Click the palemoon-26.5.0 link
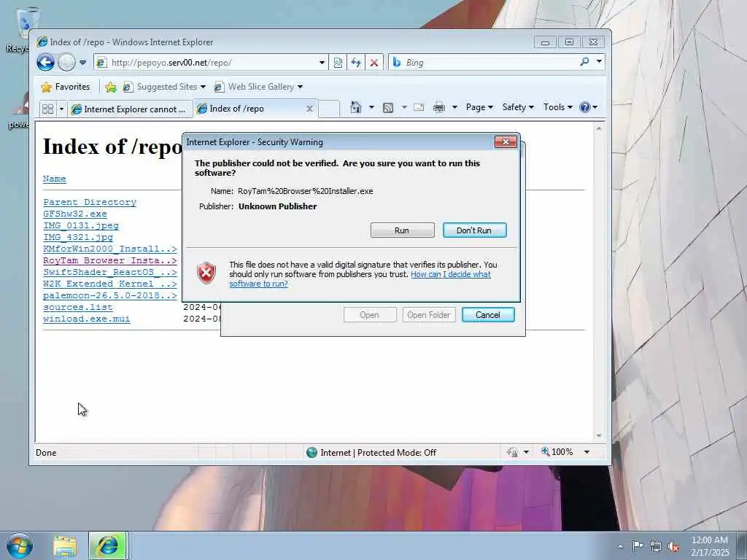The image size is (747, 560). [109, 296]
